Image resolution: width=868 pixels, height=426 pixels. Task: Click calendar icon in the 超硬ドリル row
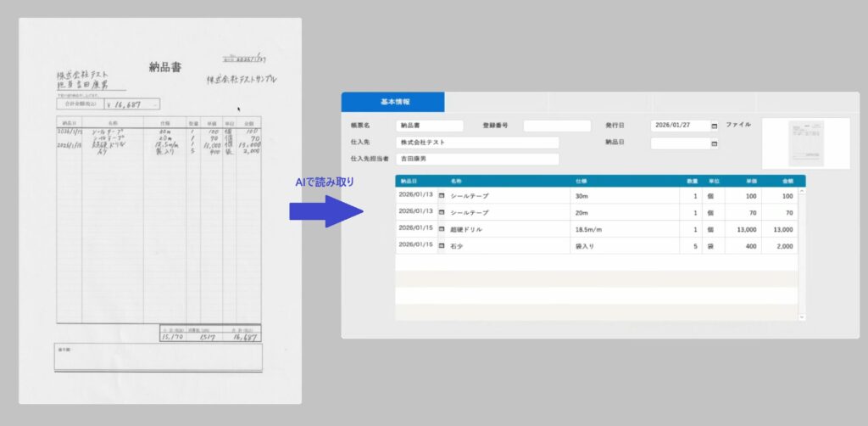pos(441,228)
